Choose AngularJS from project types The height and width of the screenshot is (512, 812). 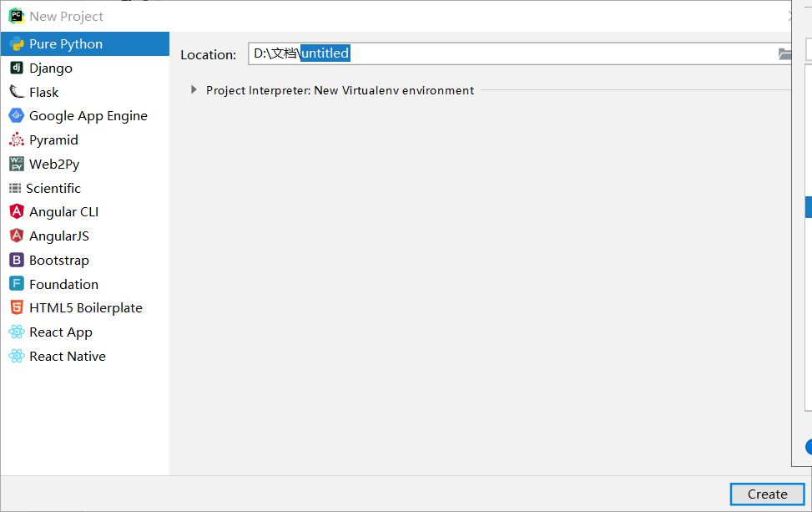pos(58,236)
